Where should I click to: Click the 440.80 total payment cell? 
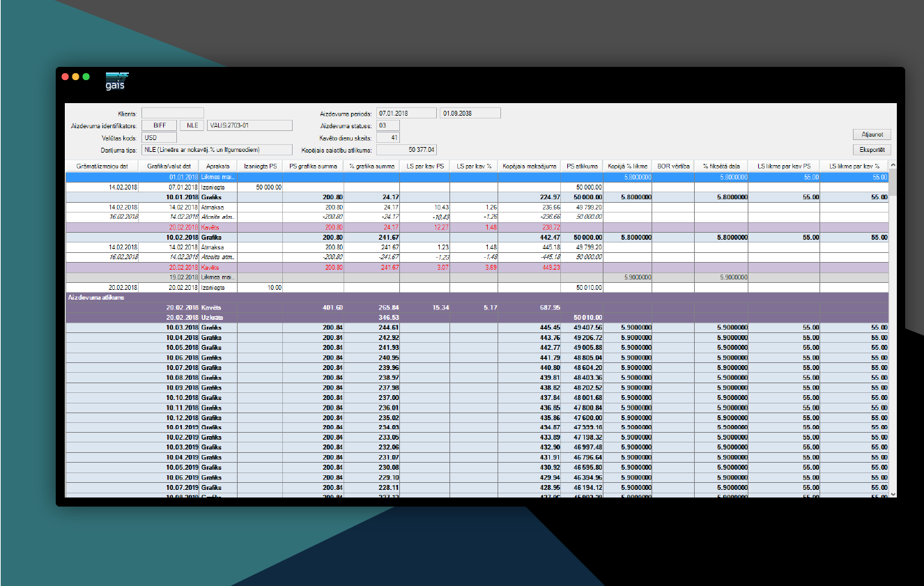pos(530,367)
